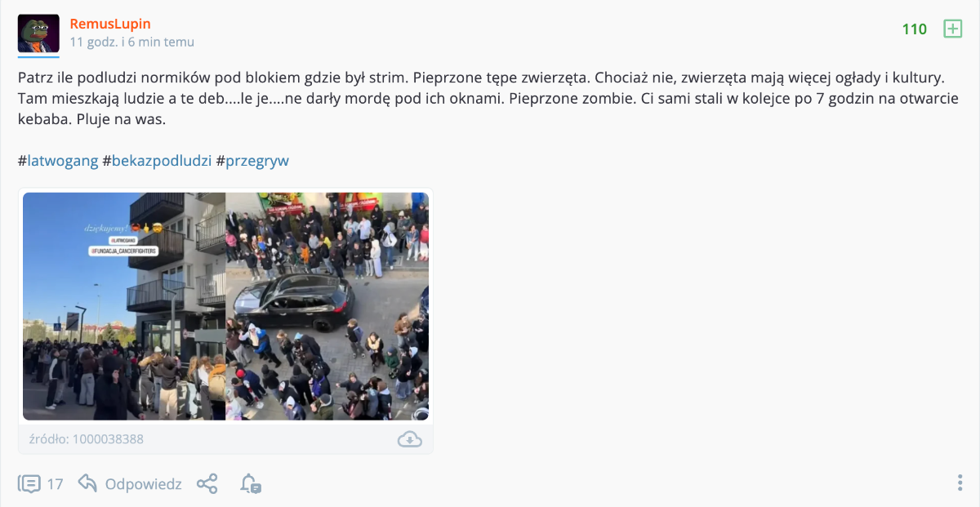
Task: Click the comment count 17
Action: coord(55,484)
